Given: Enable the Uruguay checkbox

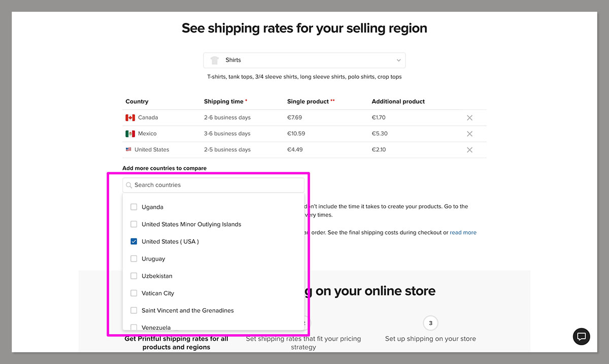Looking at the screenshot, I should pyautogui.click(x=133, y=259).
